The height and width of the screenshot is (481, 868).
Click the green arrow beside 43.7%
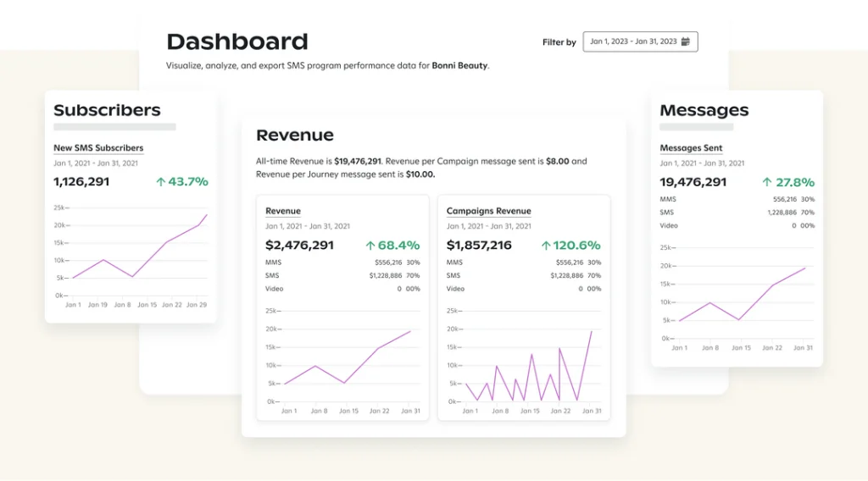[160, 181]
